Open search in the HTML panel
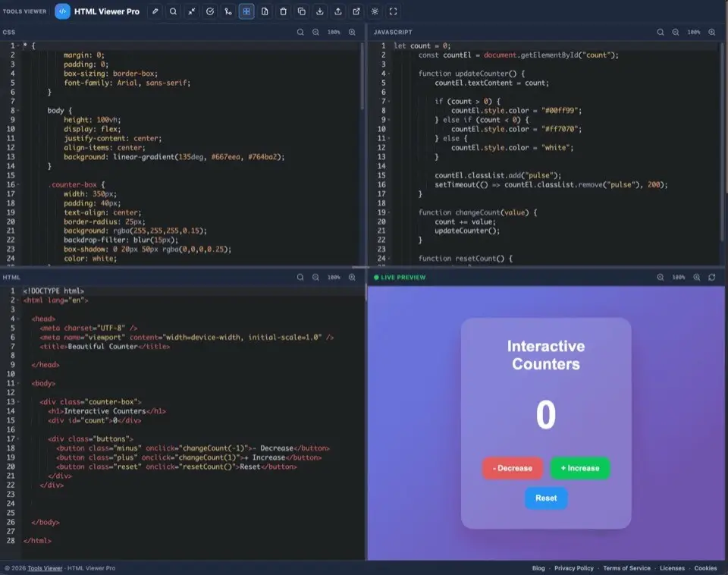 tap(300, 278)
